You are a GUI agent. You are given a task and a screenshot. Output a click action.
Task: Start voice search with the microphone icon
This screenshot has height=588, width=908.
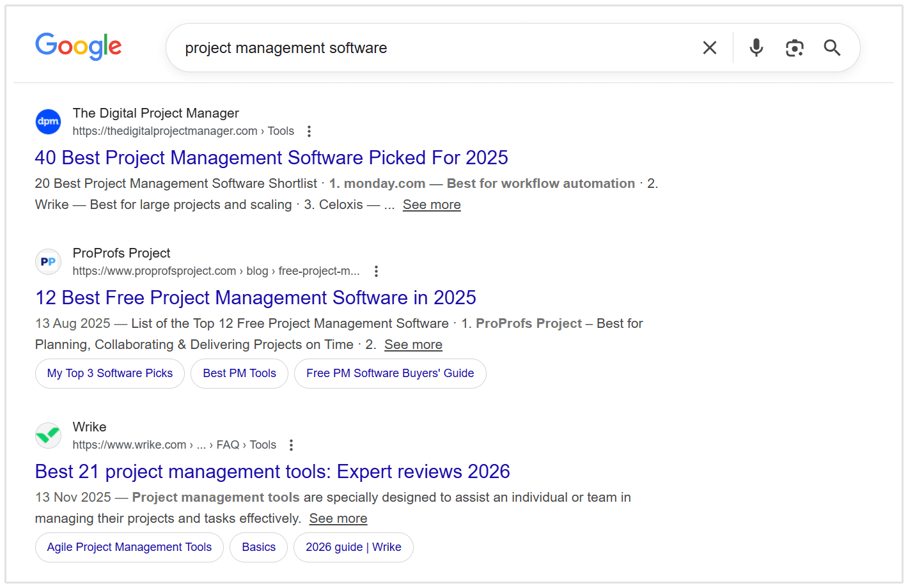756,47
